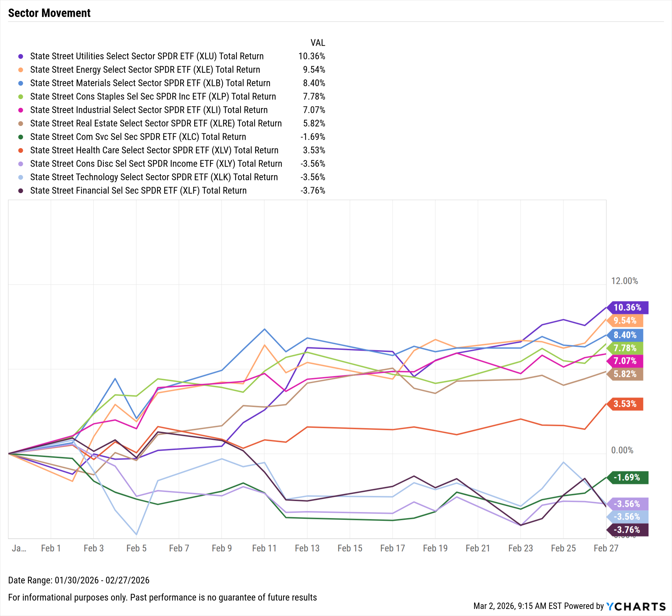This screenshot has height=616, width=672.
Task: Click the 3.53% red-orange end-value flag
Action: point(625,404)
